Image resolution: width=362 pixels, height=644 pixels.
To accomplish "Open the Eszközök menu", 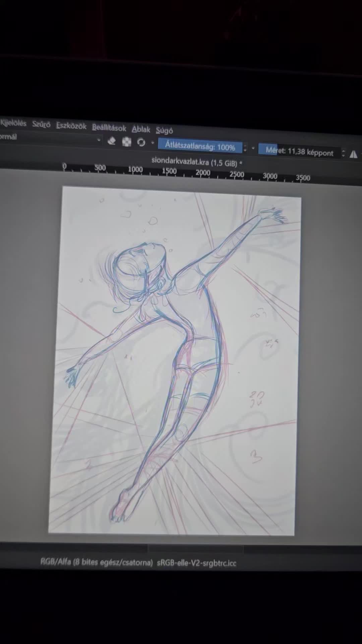I will (x=71, y=126).
